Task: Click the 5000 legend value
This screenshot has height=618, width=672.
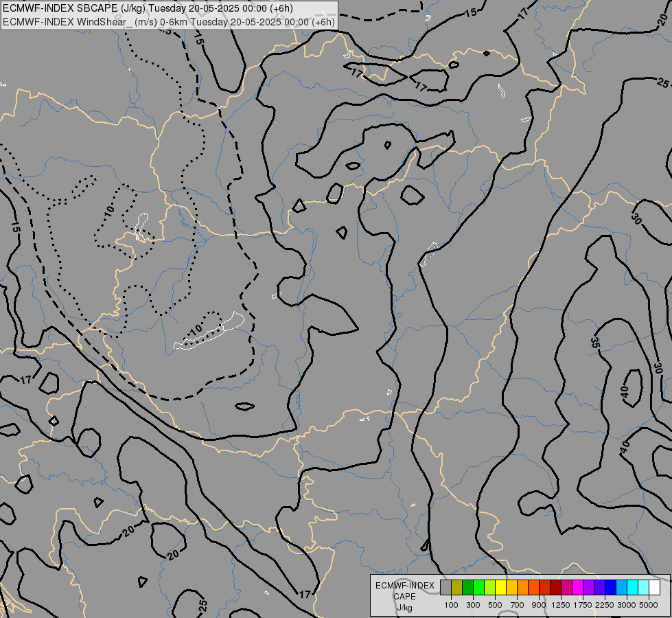Action: (649, 605)
